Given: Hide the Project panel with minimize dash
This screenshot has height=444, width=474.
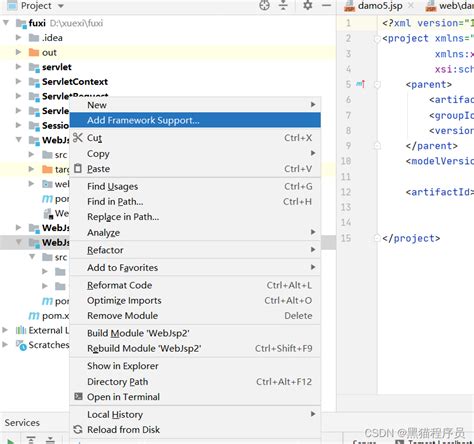Looking at the screenshot, I should 326,5.
